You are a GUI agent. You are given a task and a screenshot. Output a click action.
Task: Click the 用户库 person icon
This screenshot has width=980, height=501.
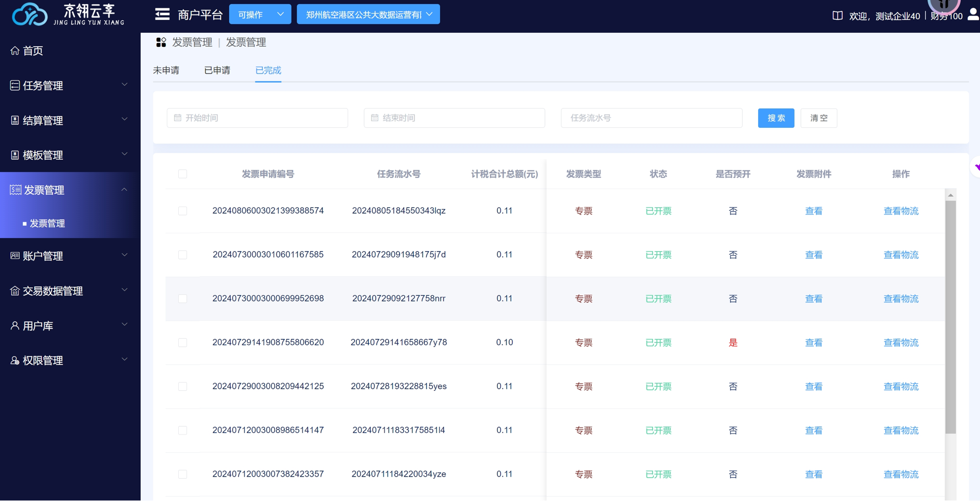[15, 326]
